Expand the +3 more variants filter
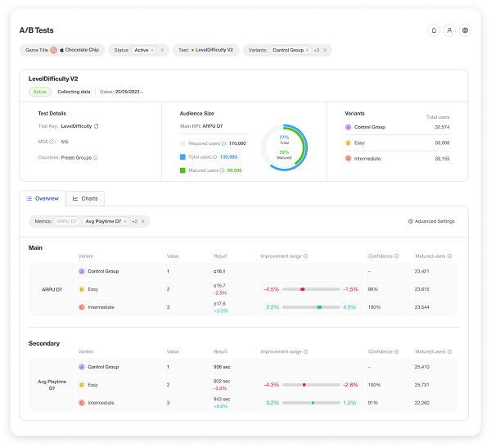491x448 pixels. click(x=316, y=50)
